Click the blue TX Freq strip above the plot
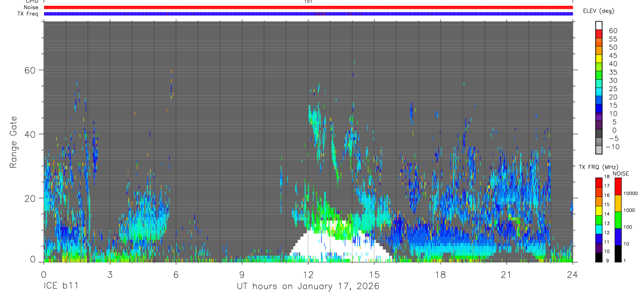644x297 pixels. click(308, 14)
